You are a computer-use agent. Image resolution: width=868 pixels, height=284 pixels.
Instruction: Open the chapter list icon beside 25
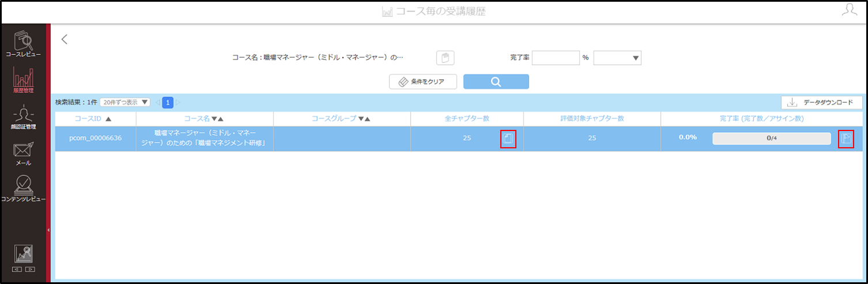click(x=508, y=139)
